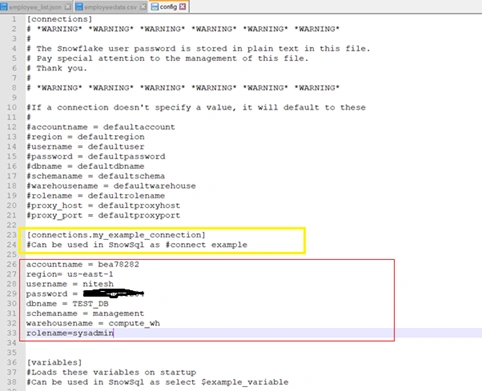The image size is (482, 391).
Task: Click the 'accountname = bea78282' line
Action: (83, 264)
